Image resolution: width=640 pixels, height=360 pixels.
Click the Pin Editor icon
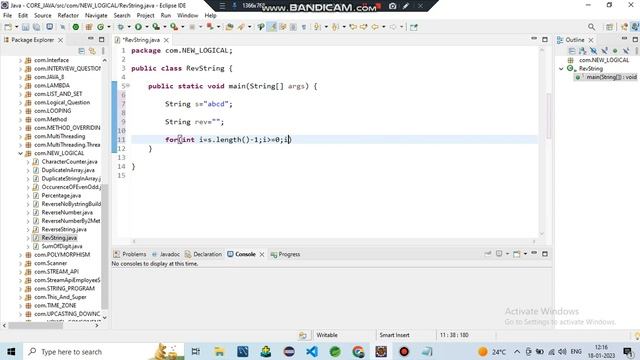413,27
